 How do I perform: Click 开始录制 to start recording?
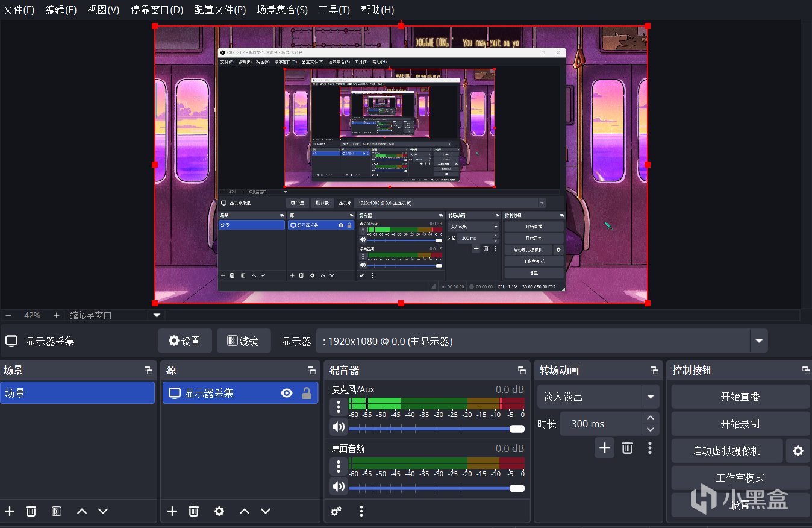(x=740, y=424)
